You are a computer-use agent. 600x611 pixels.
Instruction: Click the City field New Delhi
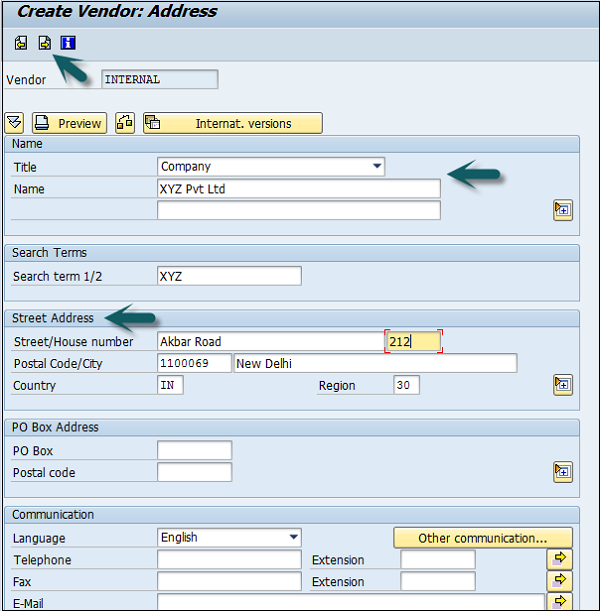376,363
